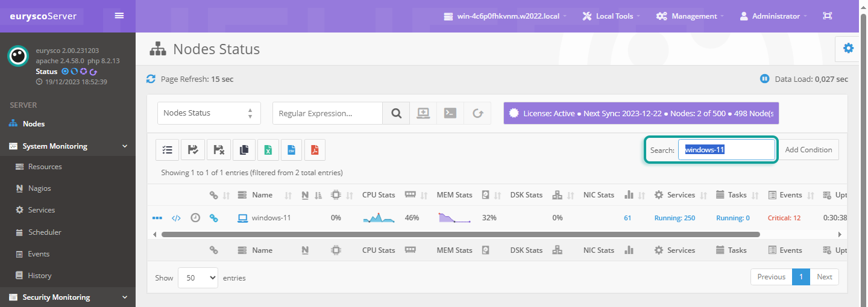
Task: Click the code icon in windows-11 row
Action: tap(176, 218)
